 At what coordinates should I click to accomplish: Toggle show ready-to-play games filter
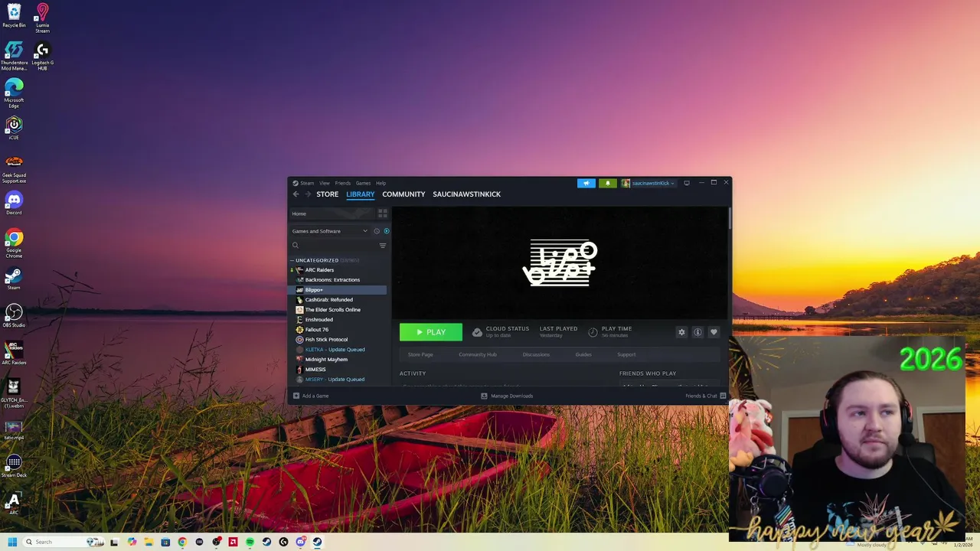point(387,231)
